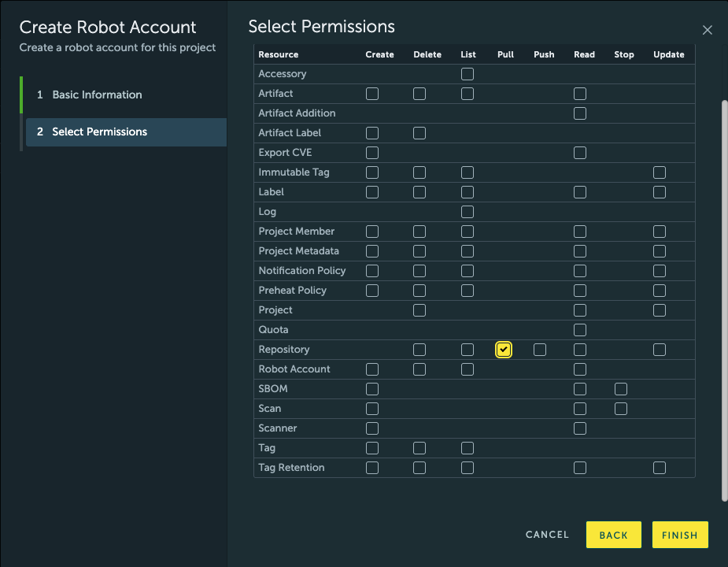Enable Stop permission for SBOM
This screenshot has height=567, width=728.
click(620, 388)
